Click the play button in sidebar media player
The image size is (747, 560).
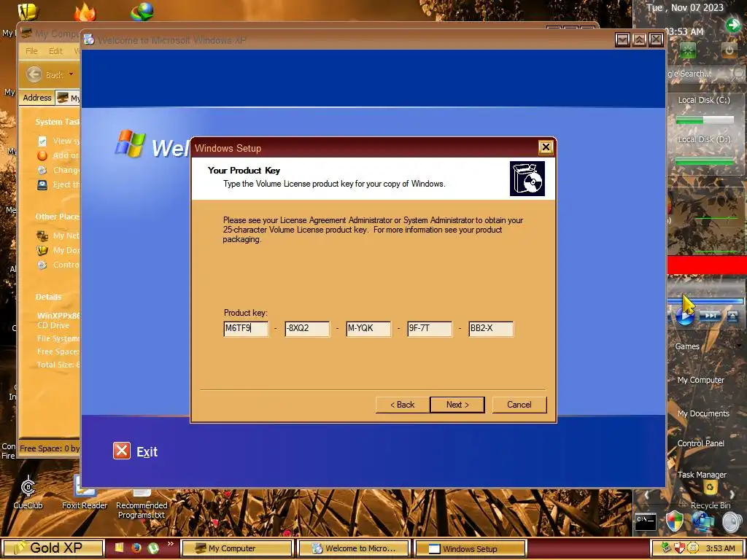(685, 316)
